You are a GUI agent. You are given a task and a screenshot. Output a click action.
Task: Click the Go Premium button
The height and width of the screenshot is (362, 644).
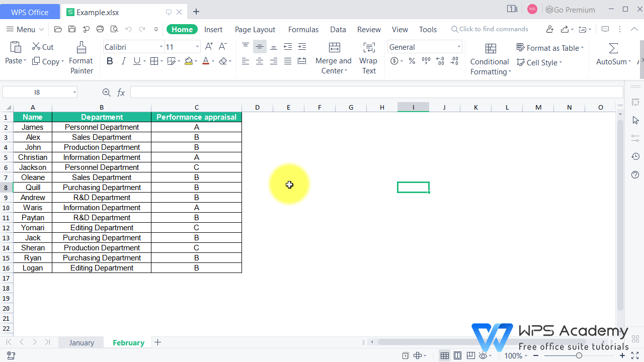coord(570,10)
